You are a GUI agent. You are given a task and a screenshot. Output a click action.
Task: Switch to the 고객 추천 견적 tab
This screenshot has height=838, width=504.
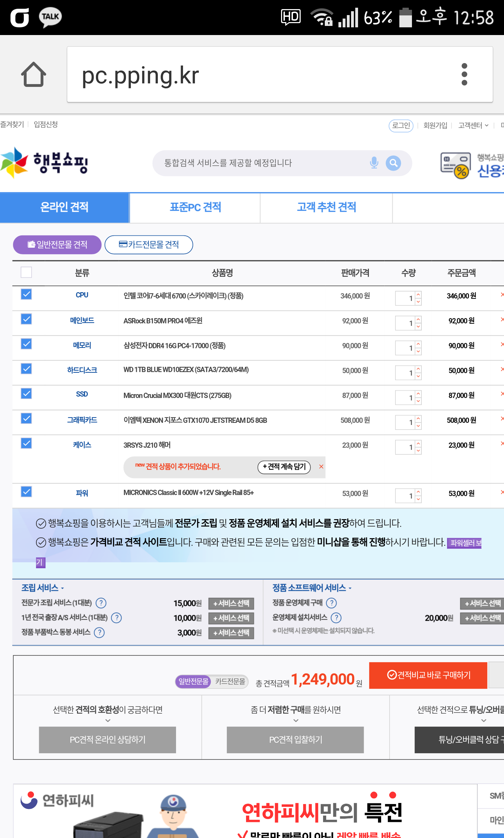coord(326,207)
